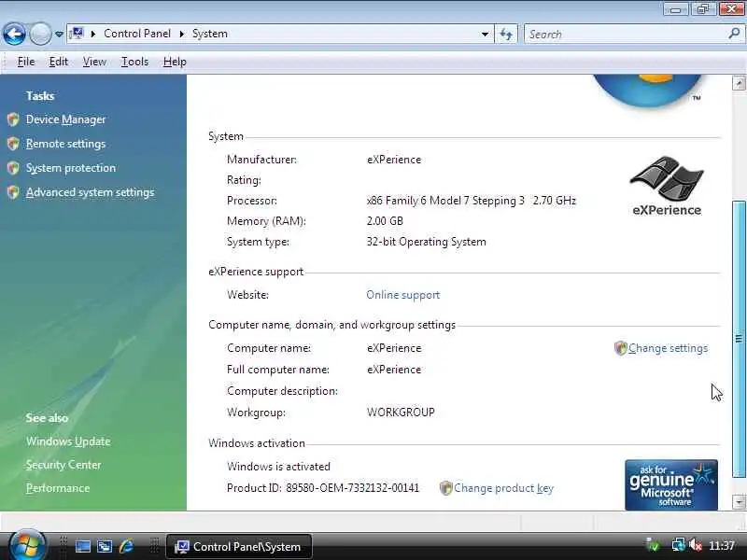Open the Windows Start orb

point(28,546)
